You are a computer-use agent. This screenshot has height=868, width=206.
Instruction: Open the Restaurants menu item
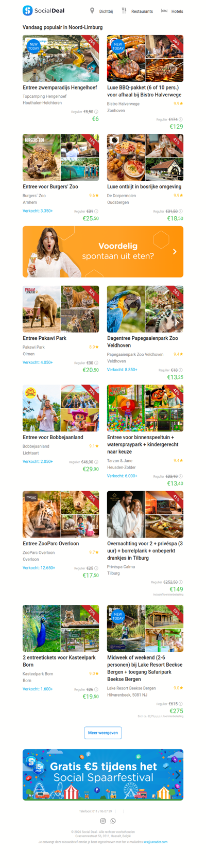142,11
